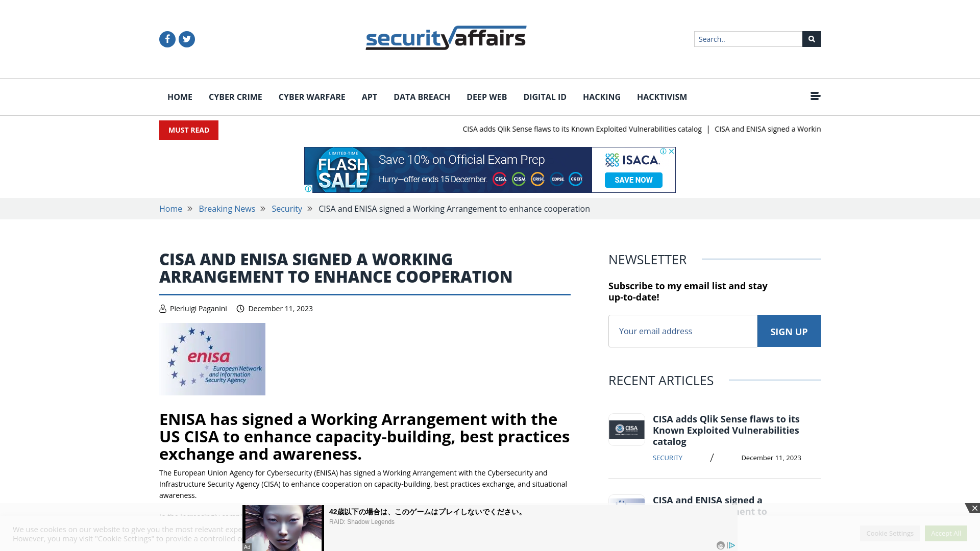Click the clock/time icon near article date
The height and width of the screenshot is (551, 980).
click(240, 308)
